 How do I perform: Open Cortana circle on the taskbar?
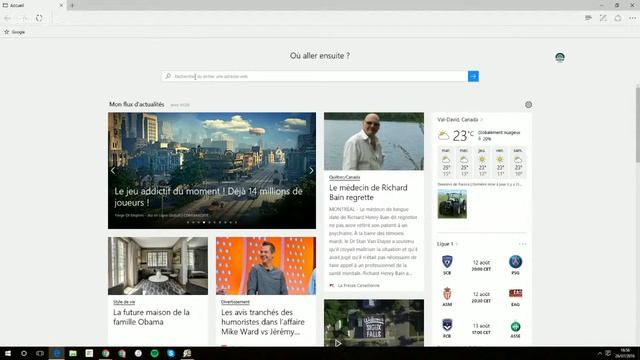click(x=24, y=353)
